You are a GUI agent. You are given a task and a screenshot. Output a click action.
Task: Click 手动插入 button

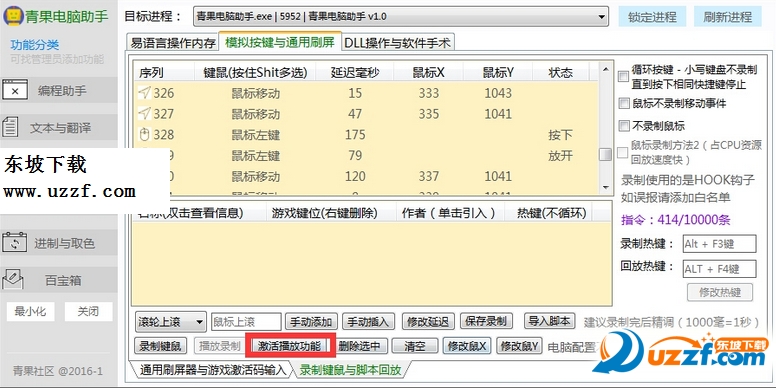click(368, 322)
